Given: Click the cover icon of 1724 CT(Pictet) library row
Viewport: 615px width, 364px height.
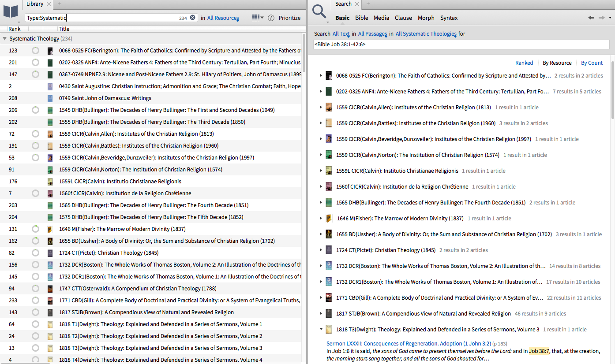Looking at the screenshot, I should click(x=50, y=253).
